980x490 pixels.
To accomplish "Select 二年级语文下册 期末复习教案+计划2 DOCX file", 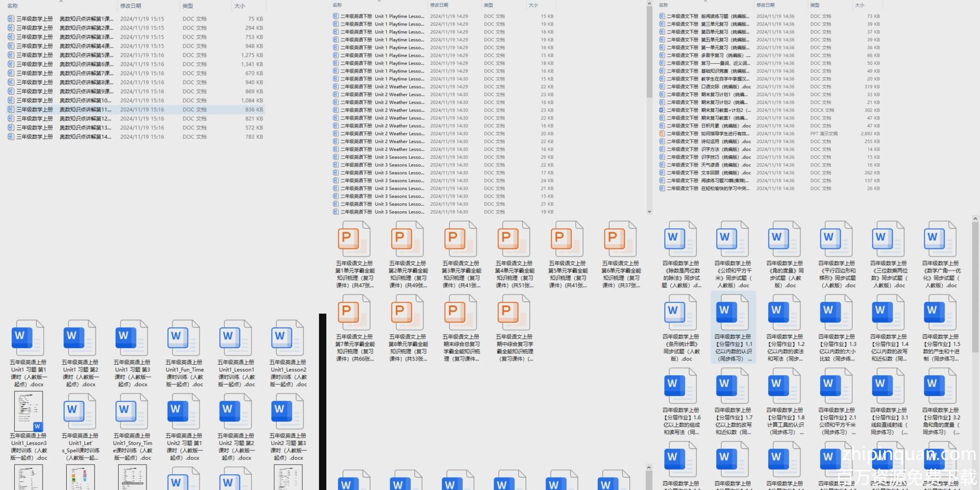I will pyautogui.click(x=706, y=110).
